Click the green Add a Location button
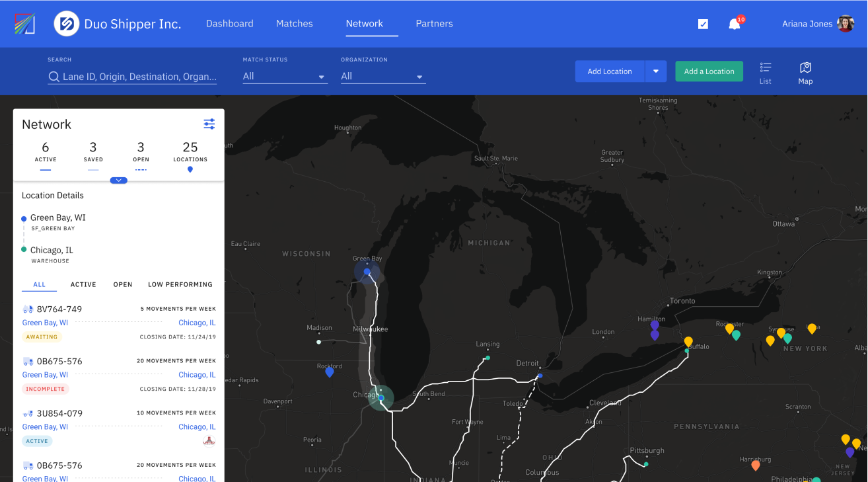 click(709, 71)
